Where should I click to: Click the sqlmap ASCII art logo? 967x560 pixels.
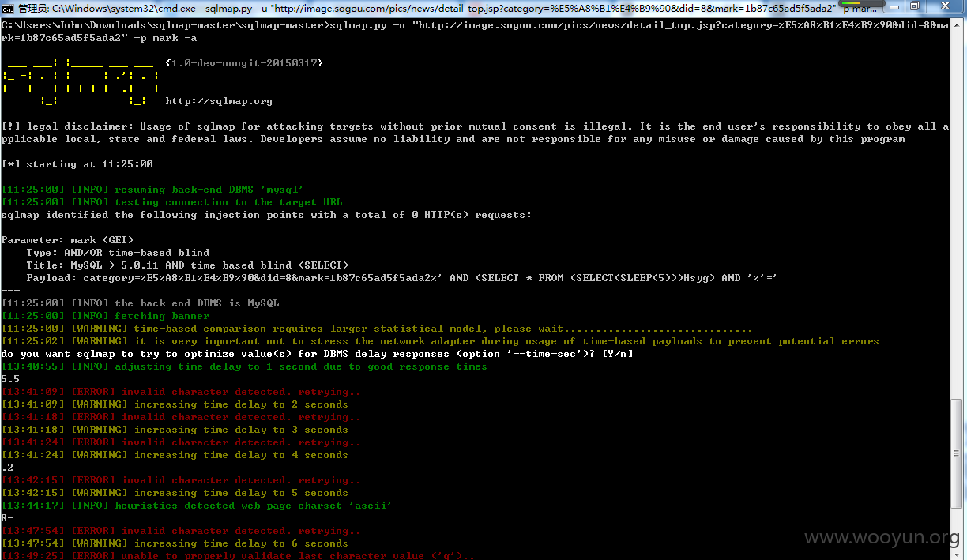tap(81, 79)
